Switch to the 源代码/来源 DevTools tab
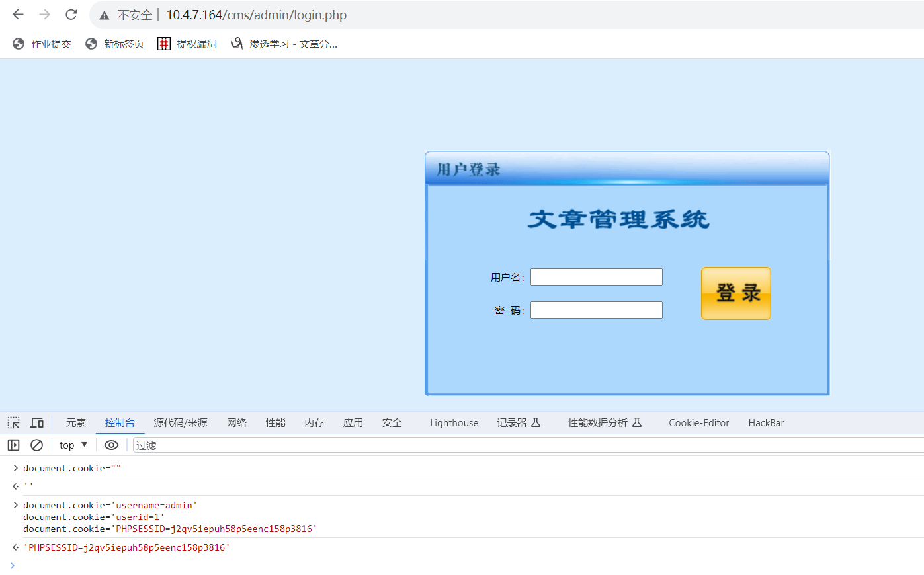The width and height of the screenshot is (924, 575). (x=181, y=423)
